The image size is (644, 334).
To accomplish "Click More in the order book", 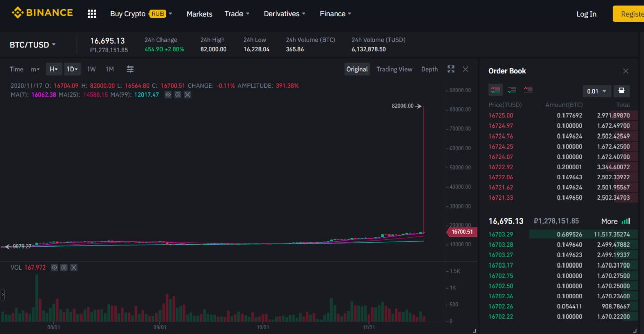I will pyautogui.click(x=609, y=221).
